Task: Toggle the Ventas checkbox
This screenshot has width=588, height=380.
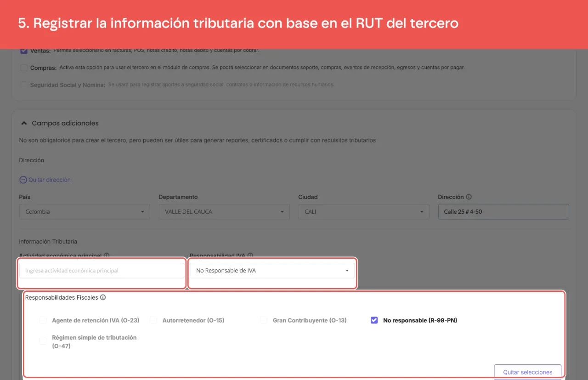Action: [24, 51]
